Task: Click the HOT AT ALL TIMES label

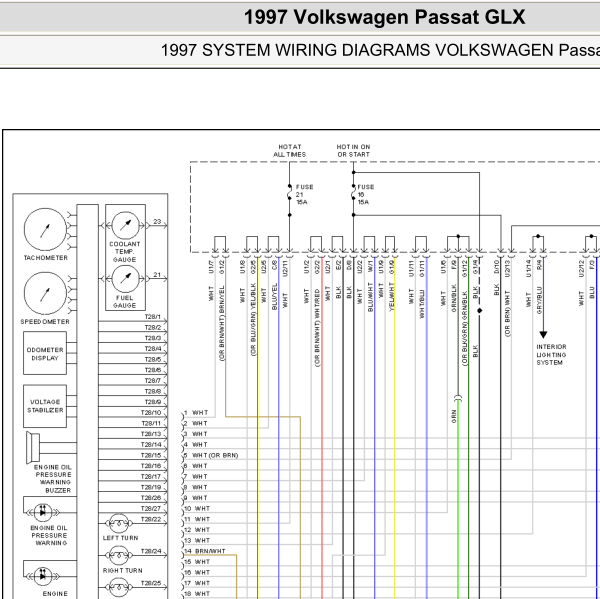Action: coord(290,150)
